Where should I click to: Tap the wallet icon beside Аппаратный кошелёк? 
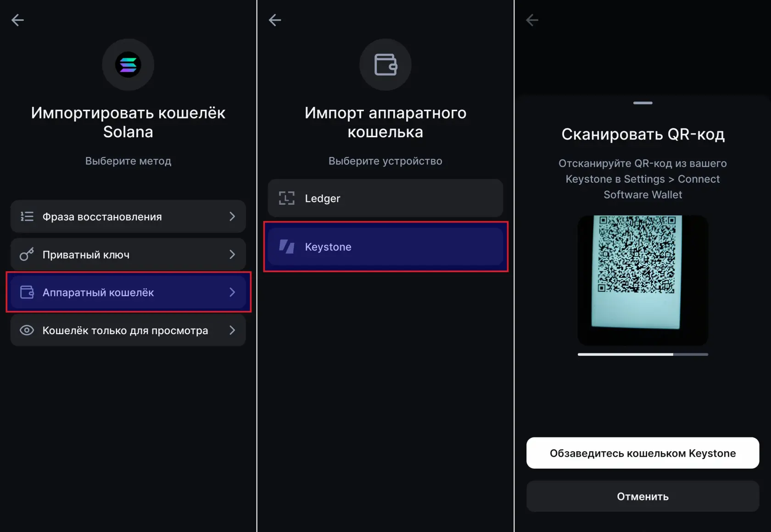coord(27,292)
